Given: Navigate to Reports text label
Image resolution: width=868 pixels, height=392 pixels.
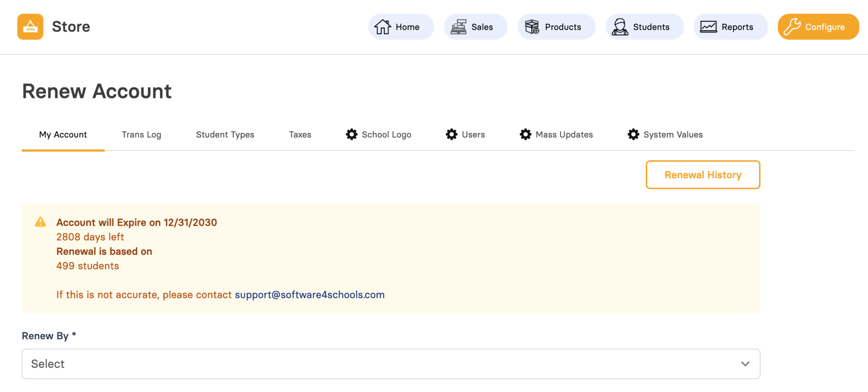Looking at the screenshot, I should tap(737, 27).
